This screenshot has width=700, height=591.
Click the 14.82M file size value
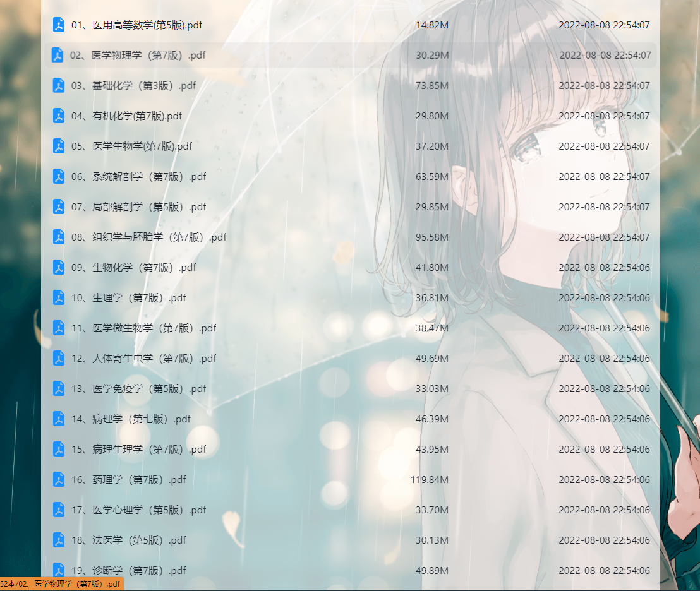[432, 25]
